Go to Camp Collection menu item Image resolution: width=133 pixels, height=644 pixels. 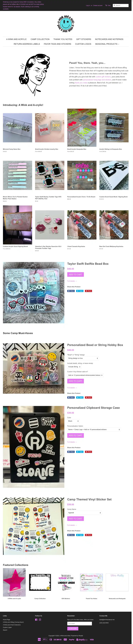click(40, 39)
